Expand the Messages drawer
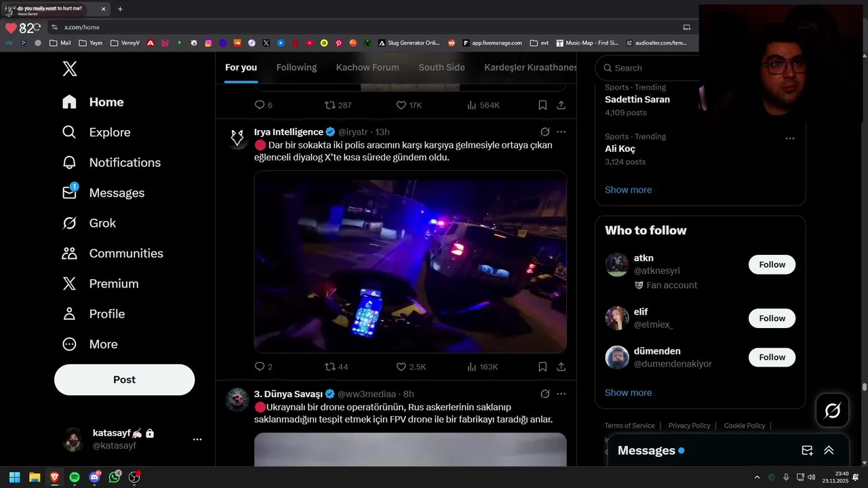This screenshot has height=488, width=868. (829, 451)
